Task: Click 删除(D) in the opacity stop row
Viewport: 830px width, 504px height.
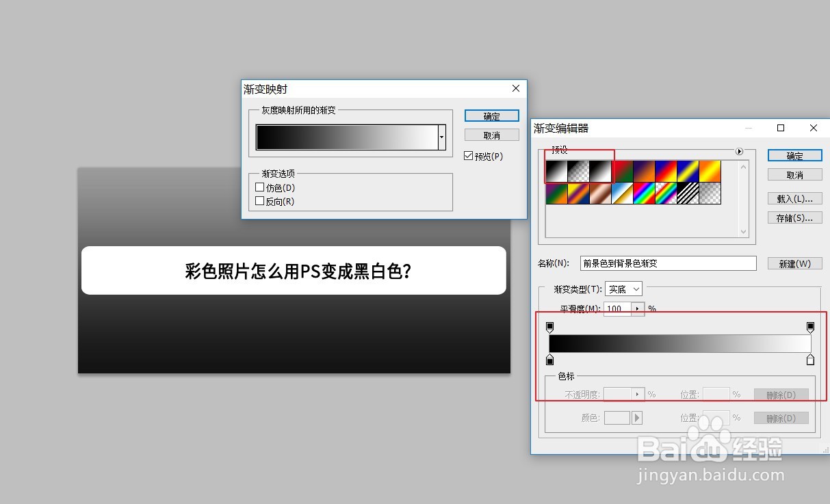Action: [x=781, y=395]
